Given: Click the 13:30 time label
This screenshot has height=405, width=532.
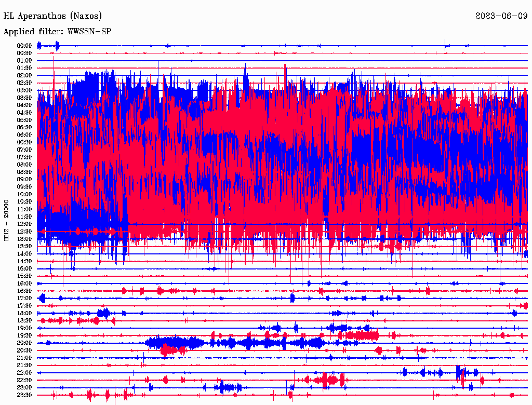Looking at the screenshot, I should (x=24, y=246).
